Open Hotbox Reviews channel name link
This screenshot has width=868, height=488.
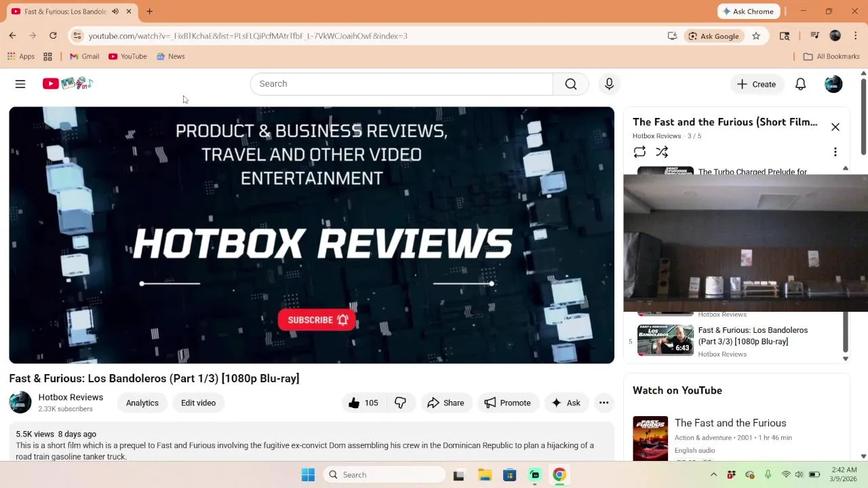pos(71,397)
